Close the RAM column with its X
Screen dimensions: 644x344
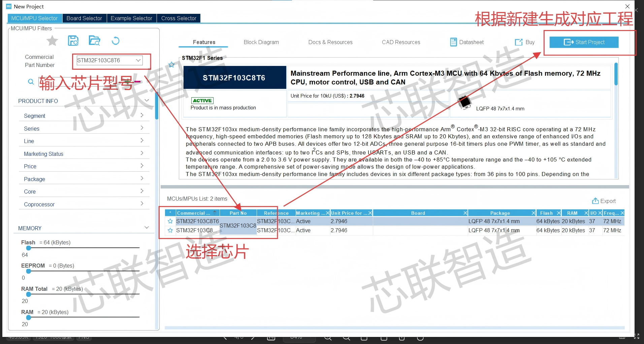pos(586,213)
